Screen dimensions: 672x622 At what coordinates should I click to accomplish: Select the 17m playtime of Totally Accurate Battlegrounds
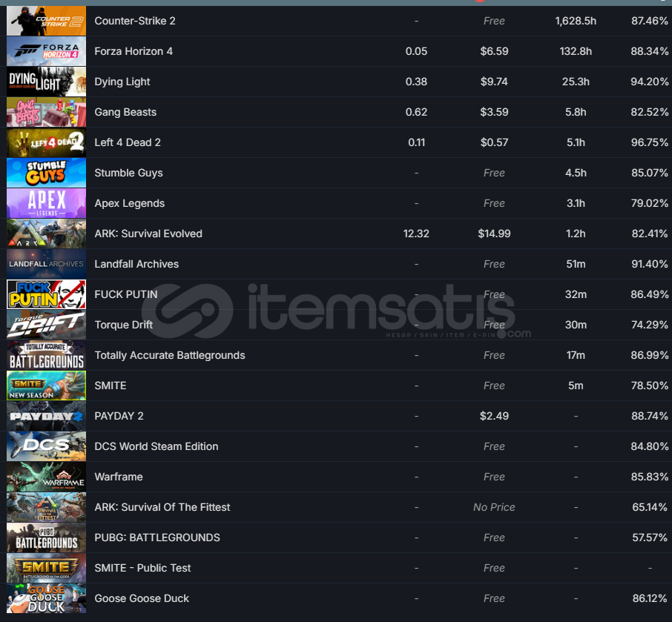(576, 356)
